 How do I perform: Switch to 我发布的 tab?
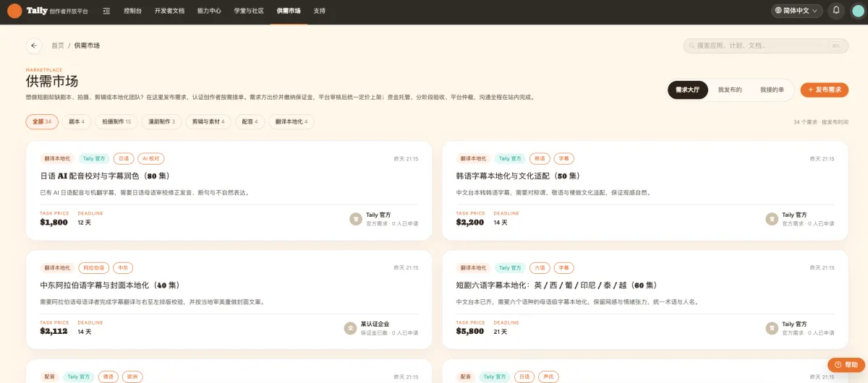pyautogui.click(x=730, y=90)
